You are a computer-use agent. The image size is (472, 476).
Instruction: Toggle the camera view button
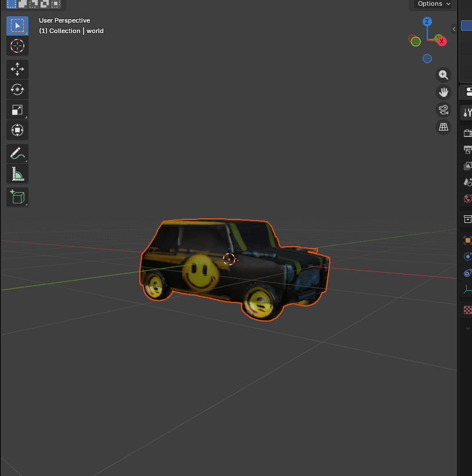pos(443,110)
